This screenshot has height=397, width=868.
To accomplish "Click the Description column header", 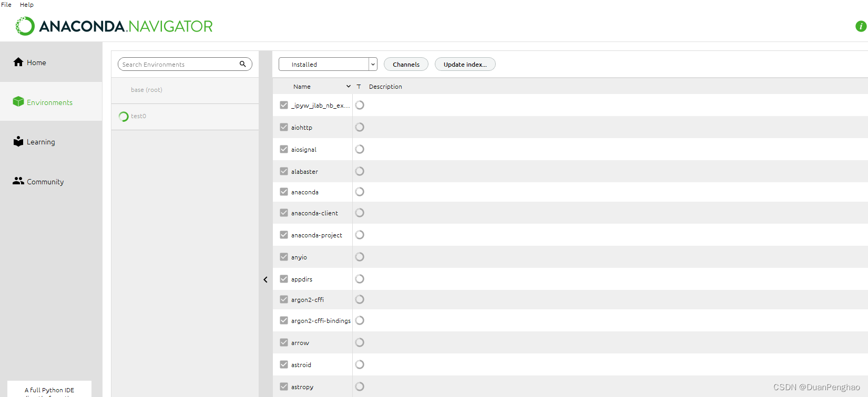I will (x=385, y=87).
